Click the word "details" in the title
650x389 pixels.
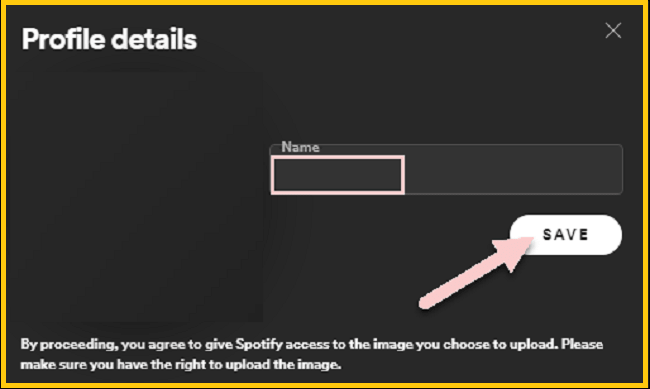click(x=154, y=39)
